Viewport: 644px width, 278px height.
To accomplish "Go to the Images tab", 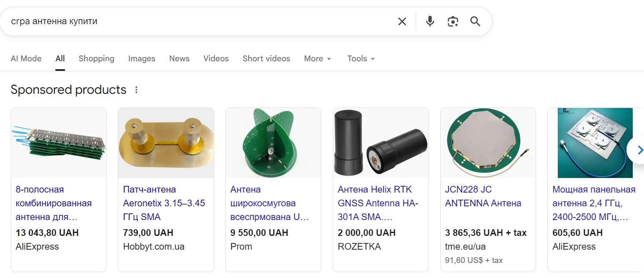I will 142,59.
